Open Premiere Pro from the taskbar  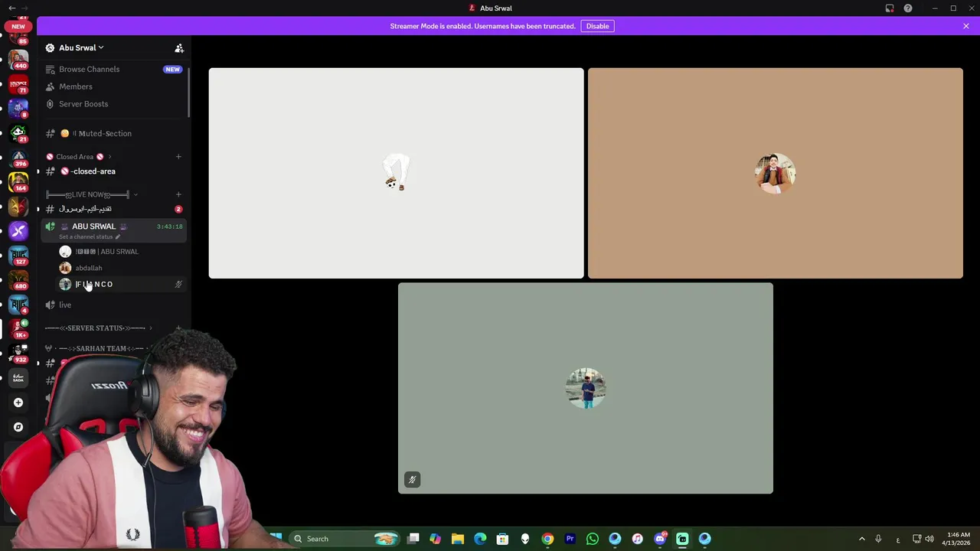(570, 539)
